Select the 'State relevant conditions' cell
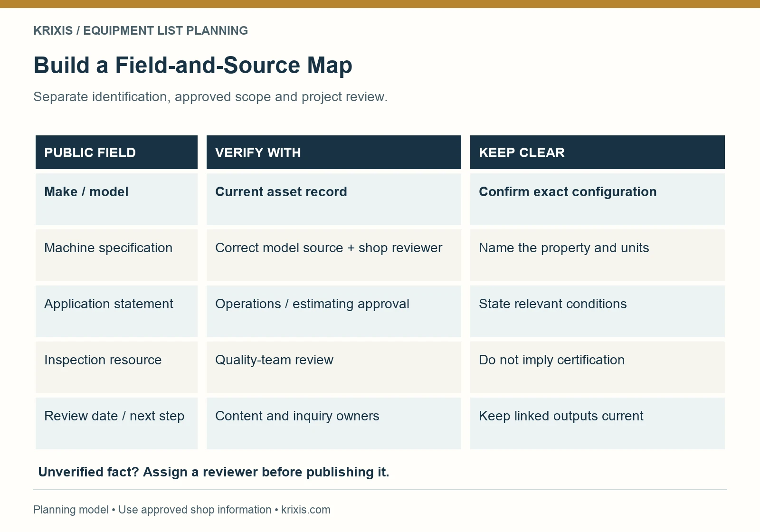 point(598,312)
